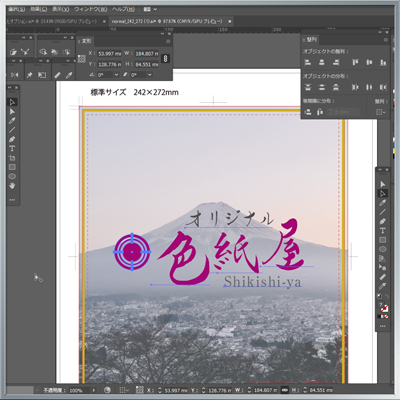Image resolution: width=400 pixels, height=400 pixels.
Task: Click the reference point grid in bottom control bar
Action: pyautogui.click(x=140, y=390)
